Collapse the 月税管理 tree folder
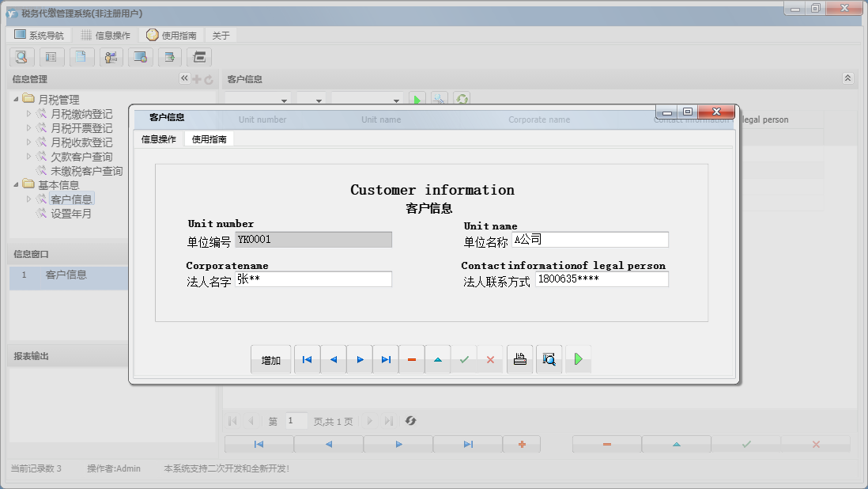Screen dimensions: 868x489 pyautogui.click(x=17, y=100)
